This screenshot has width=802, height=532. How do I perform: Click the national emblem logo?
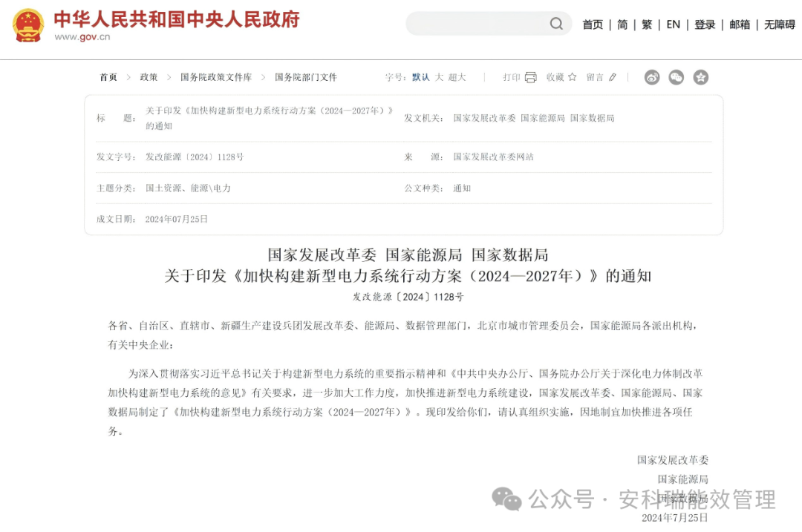point(28,24)
